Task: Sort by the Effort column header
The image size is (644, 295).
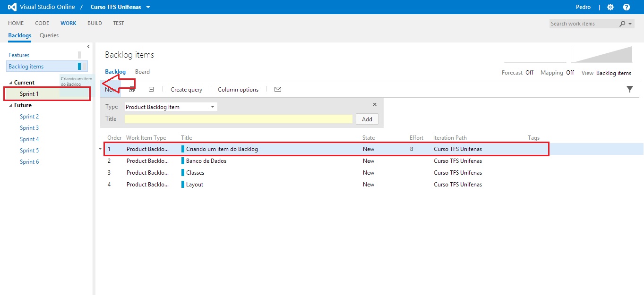Action: [x=417, y=138]
